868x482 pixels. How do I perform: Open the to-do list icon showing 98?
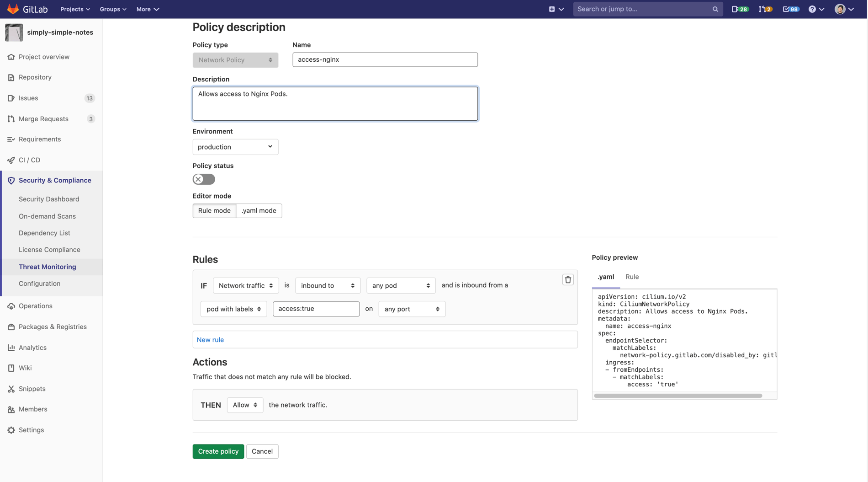coord(790,9)
